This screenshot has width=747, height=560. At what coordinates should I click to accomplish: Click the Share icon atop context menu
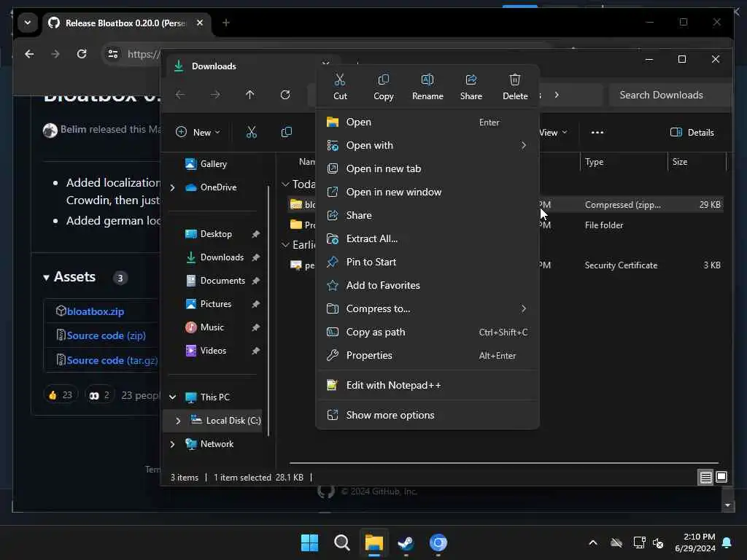(471, 87)
